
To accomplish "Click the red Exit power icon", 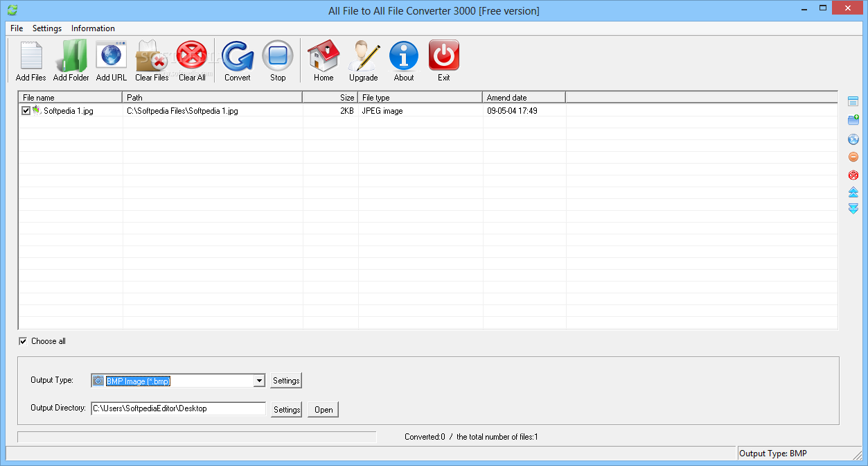I will [x=443, y=55].
